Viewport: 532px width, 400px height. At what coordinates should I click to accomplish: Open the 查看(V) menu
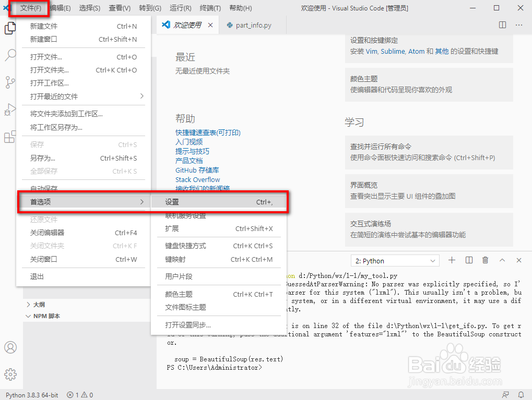pyautogui.click(x=120, y=8)
